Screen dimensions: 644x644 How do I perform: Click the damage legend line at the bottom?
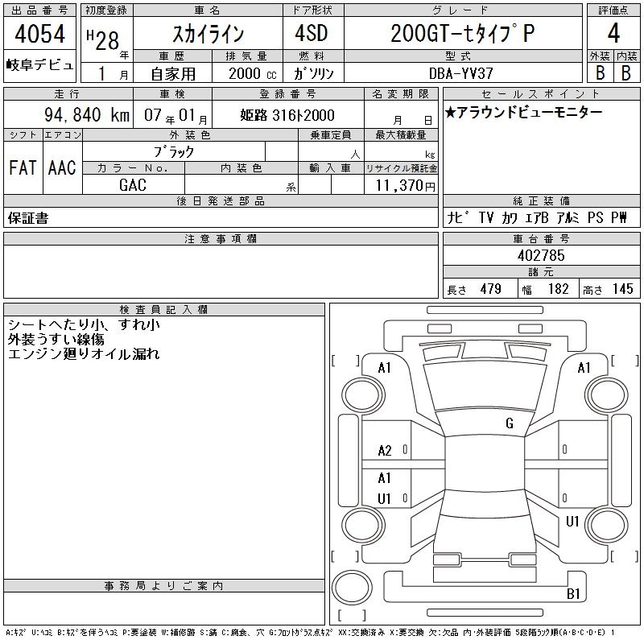pyautogui.click(x=310, y=633)
